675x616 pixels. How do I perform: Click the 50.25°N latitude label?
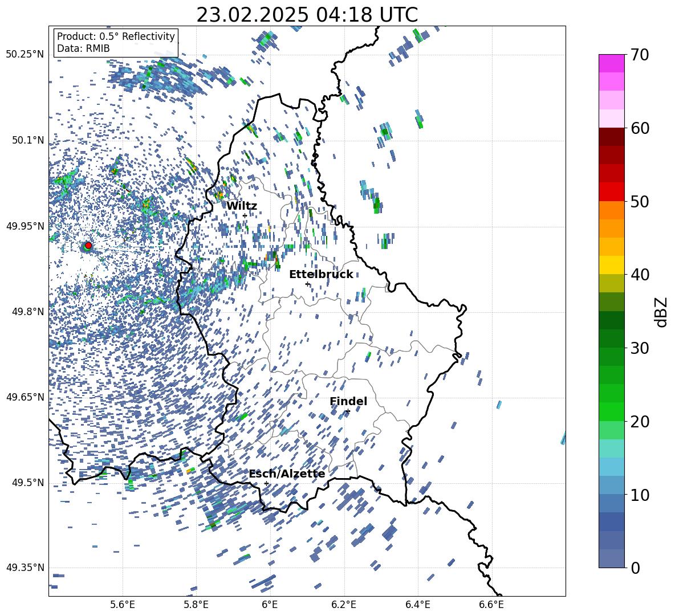pyautogui.click(x=25, y=55)
